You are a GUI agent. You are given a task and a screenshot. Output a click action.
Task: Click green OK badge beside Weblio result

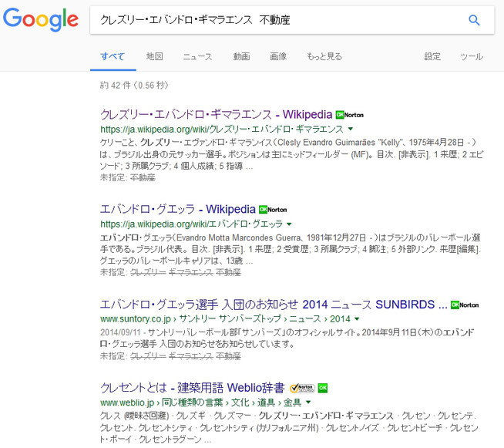323,388
